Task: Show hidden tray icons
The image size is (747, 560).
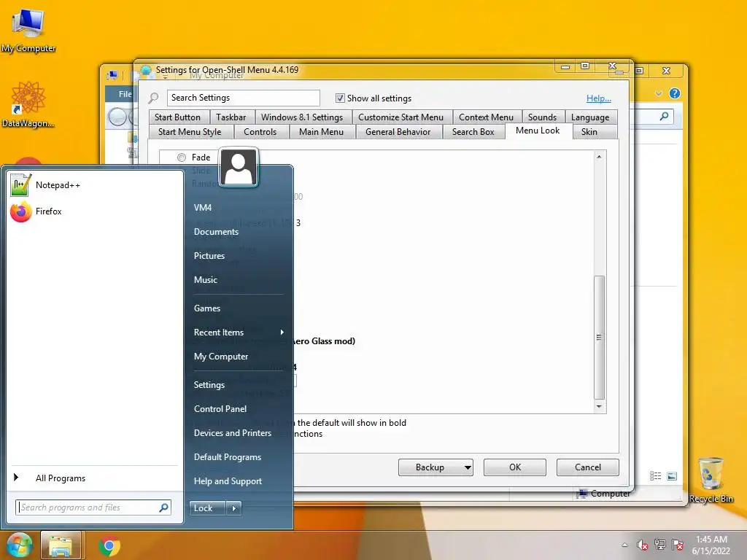Action: pyautogui.click(x=624, y=545)
